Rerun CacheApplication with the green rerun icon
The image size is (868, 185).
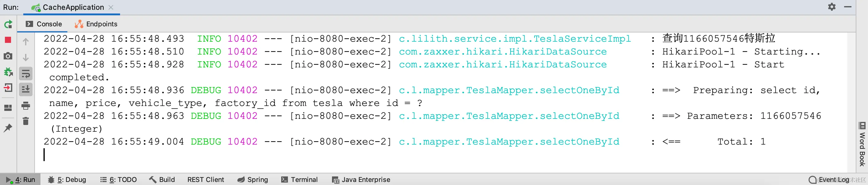tap(8, 24)
